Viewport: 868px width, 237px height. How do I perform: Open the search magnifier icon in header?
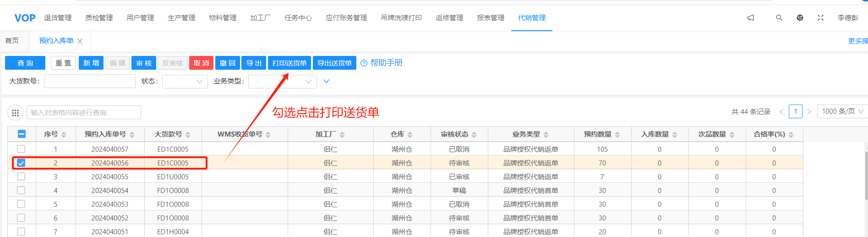tap(779, 18)
